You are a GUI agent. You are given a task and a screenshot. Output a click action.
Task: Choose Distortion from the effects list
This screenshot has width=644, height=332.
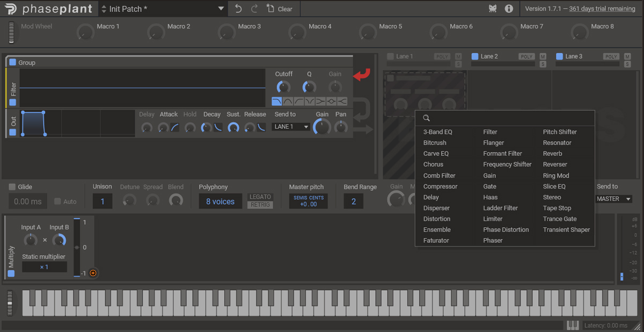tap(437, 219)
